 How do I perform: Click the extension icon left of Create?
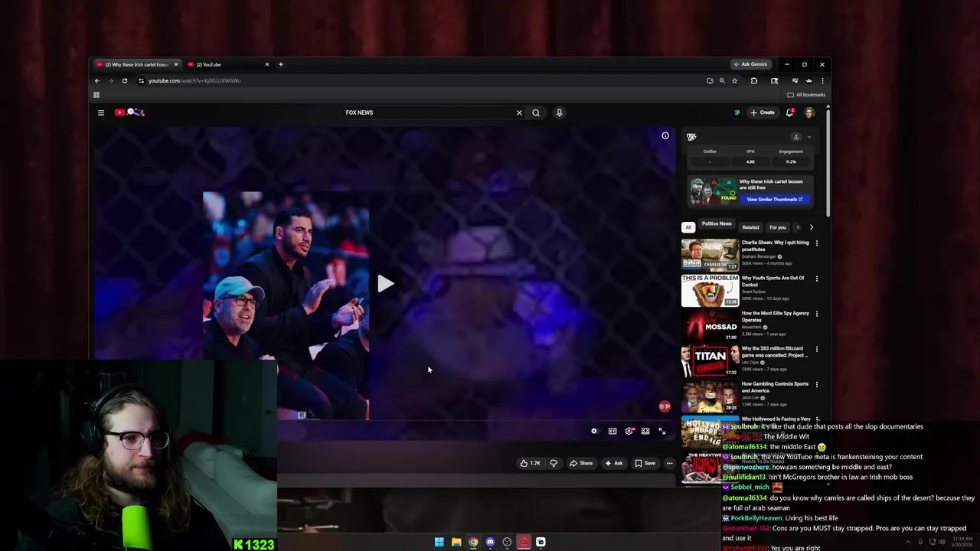737,112
